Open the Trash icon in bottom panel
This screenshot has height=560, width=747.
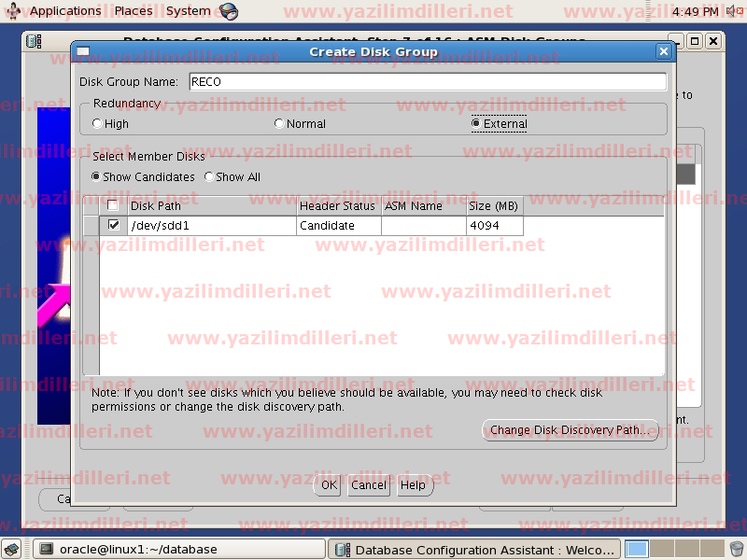click(737, 550)
